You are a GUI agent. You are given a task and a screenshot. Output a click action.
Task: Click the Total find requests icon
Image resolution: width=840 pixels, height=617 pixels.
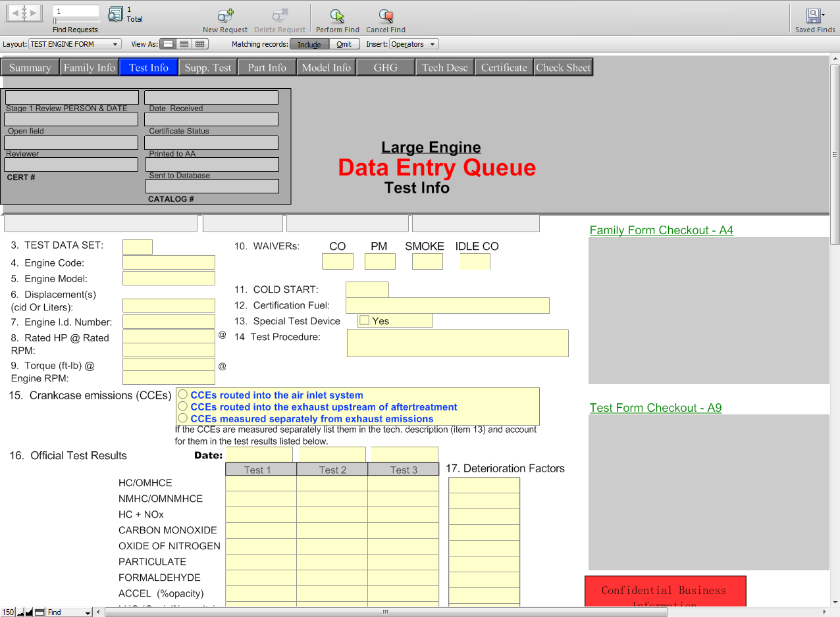point(116,14)
